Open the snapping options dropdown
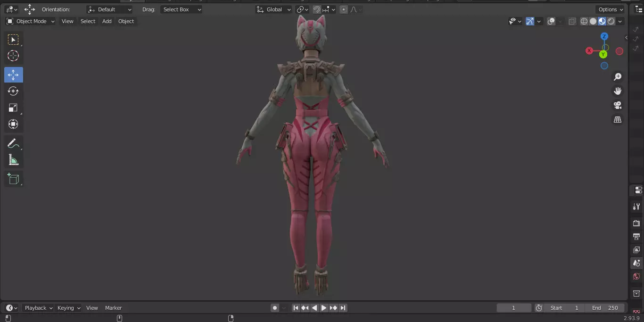The image size is (644, 322). click(x=329, y=9)
